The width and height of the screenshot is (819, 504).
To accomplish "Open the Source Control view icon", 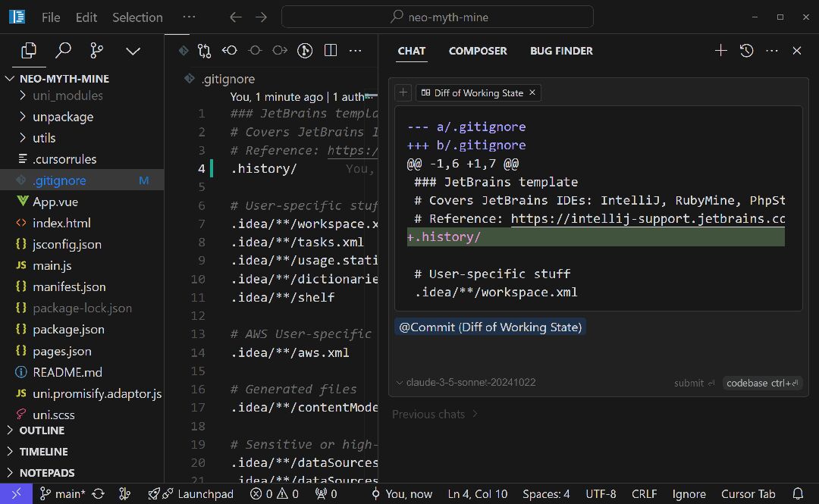I will click(x=97, y=51).
